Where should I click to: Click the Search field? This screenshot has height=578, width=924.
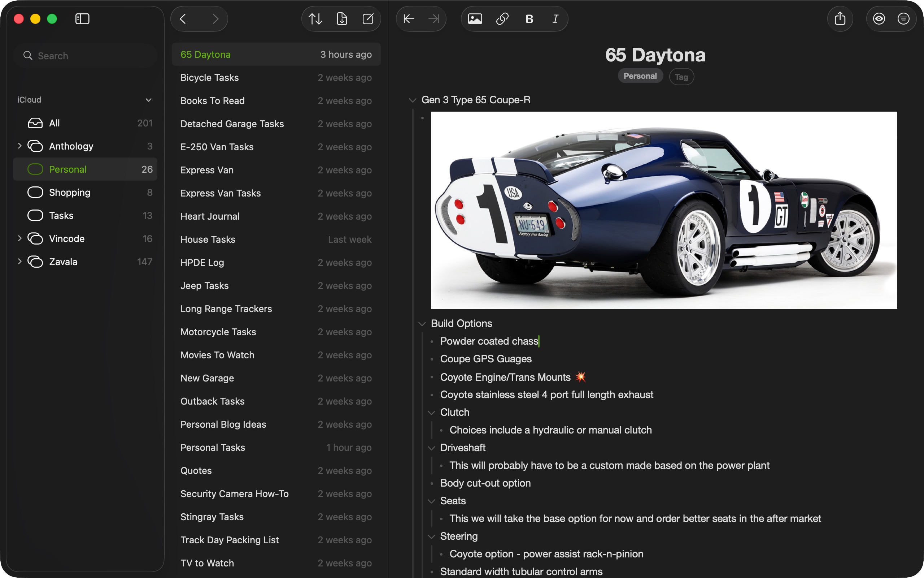point(85,56)
